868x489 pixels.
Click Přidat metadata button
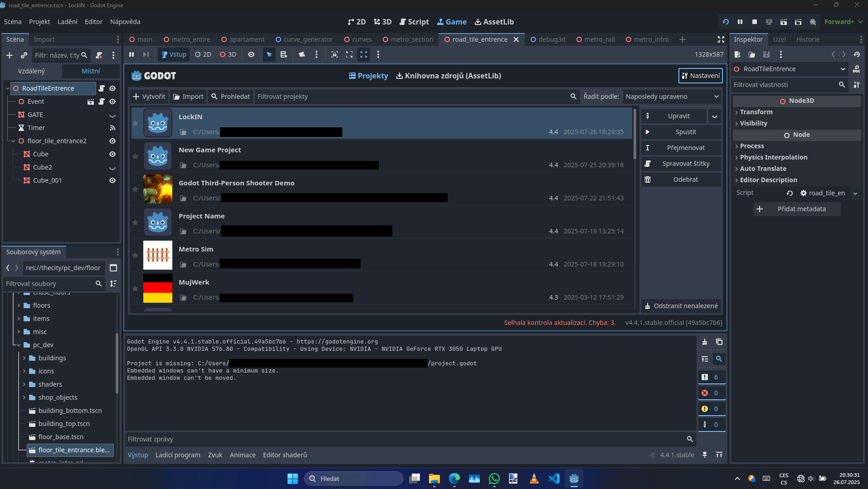click(797, 209)
